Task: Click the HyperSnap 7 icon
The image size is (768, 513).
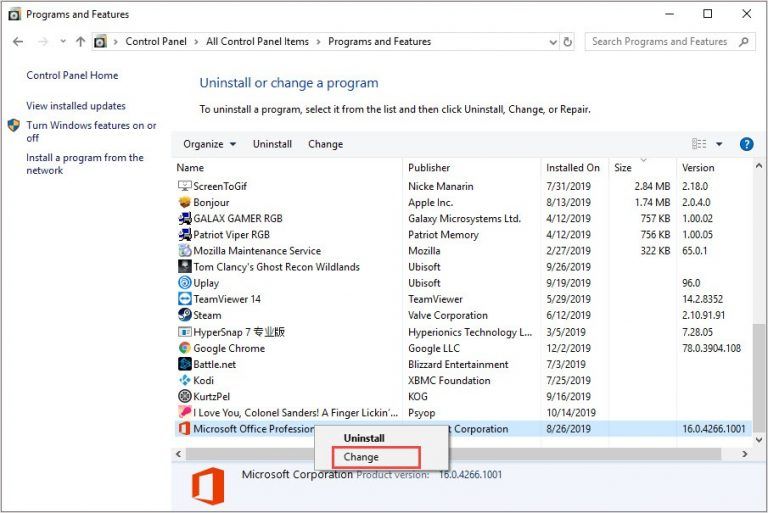Action: click(184, 332)
